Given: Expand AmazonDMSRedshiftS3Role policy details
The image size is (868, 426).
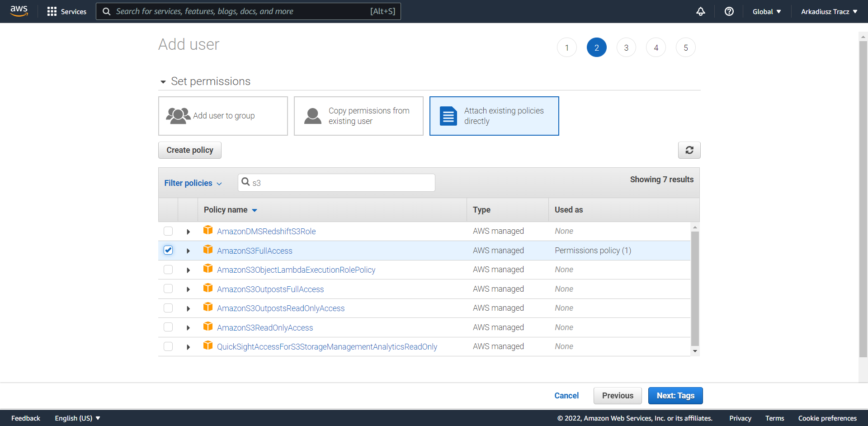Looking at the screenshot, I should (188, 232).
